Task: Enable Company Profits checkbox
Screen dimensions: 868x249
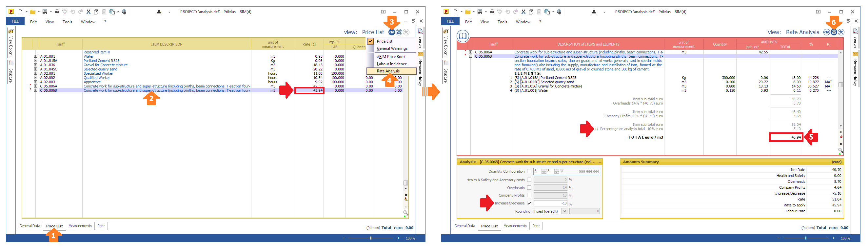Action: tap(529, 195)
